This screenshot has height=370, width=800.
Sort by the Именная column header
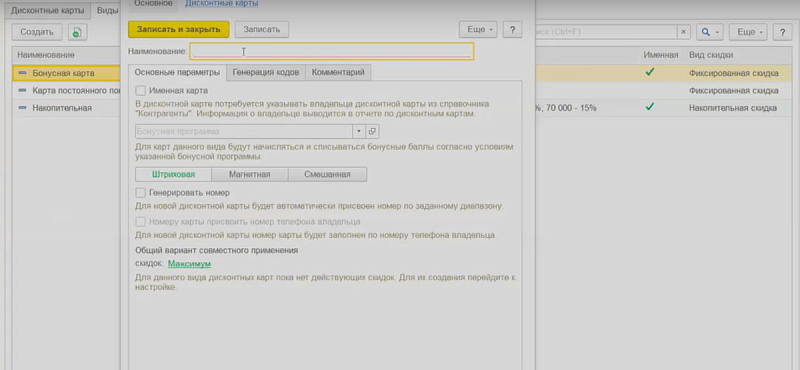(661, 55)
